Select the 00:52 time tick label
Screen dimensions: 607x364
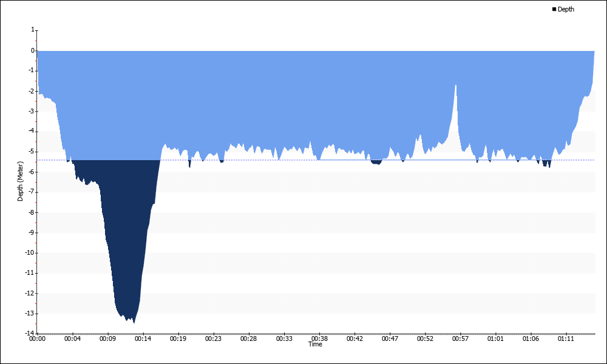[425, 339]
